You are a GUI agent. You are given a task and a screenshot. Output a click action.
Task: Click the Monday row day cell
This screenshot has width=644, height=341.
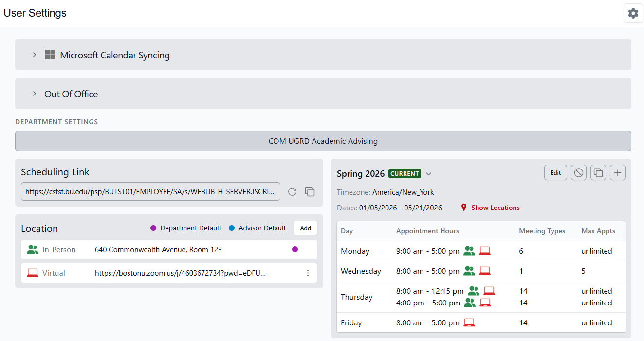click(x=355, y=251)
